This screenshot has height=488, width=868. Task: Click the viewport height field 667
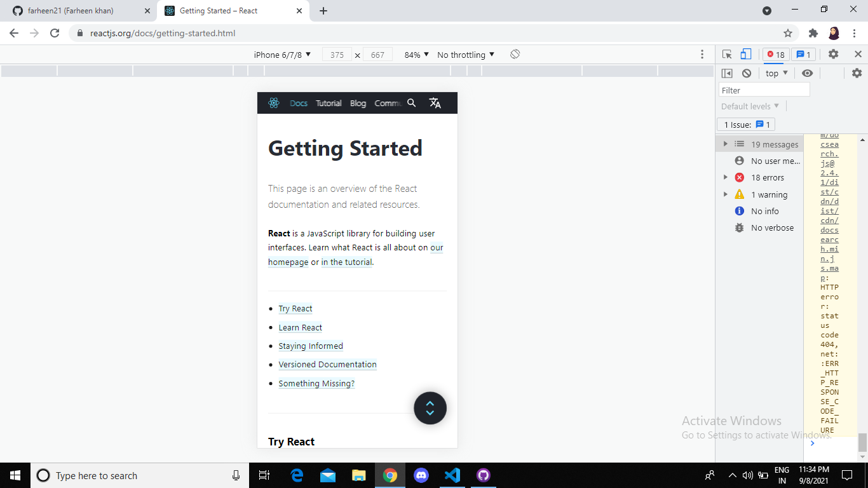[x=377, y=55]
